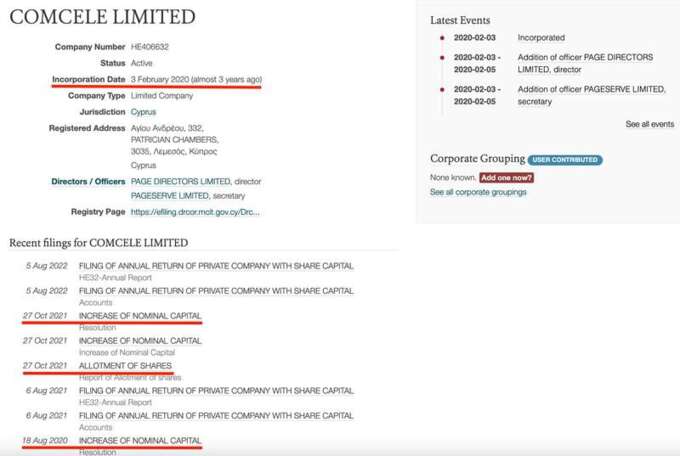Click the USER CONTRIBUTED badge

(x=565, y=160)
